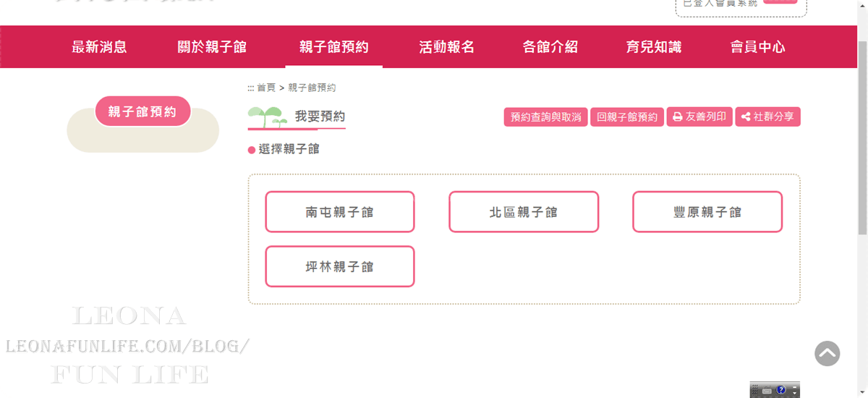Open the 關於親子館 menu
868x398 pixels.
212,47
